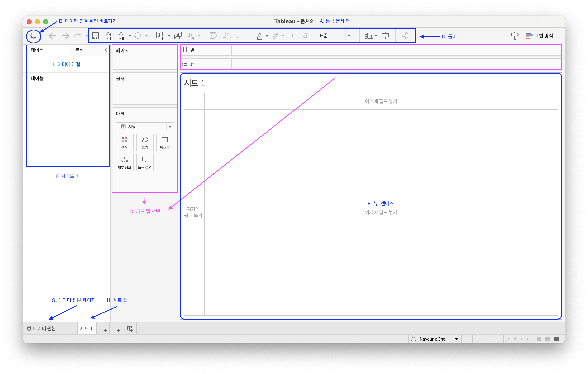Show filmstrip view icon
Screen dimensions: 588x374
[x=548, y=339]
